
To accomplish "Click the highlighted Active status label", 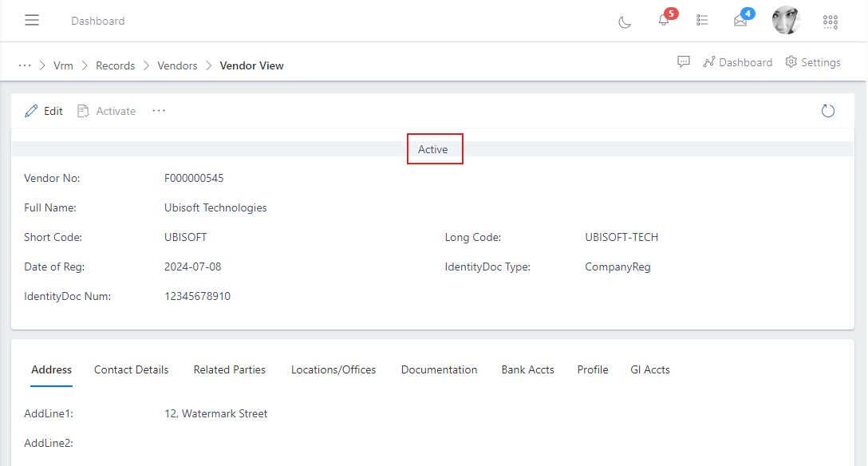I will [435, 149].
